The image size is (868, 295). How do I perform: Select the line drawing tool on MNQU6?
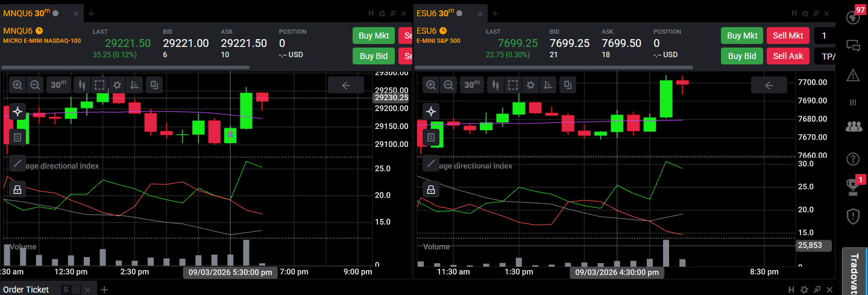click(17, 163)
